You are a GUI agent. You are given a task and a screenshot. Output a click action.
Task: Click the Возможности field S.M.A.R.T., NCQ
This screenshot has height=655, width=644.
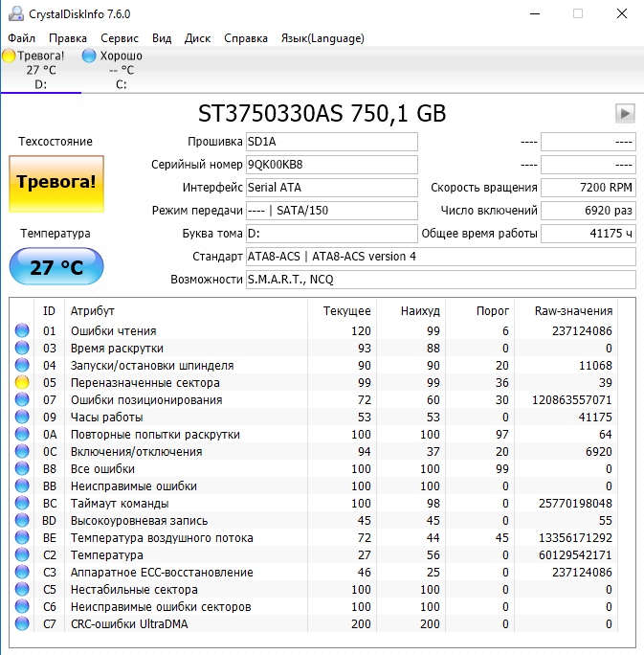click(441, 280)
